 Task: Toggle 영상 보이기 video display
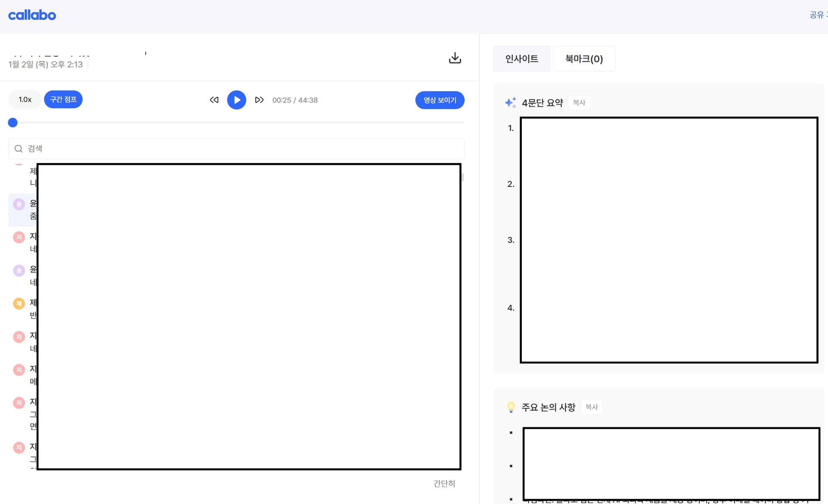[x=439, y=100]
